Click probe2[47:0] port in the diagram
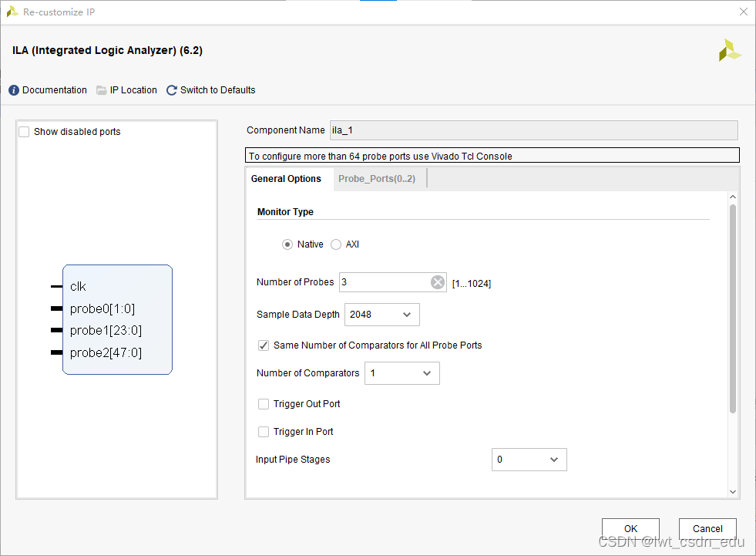Screen dimensions: 756x556 106,353
